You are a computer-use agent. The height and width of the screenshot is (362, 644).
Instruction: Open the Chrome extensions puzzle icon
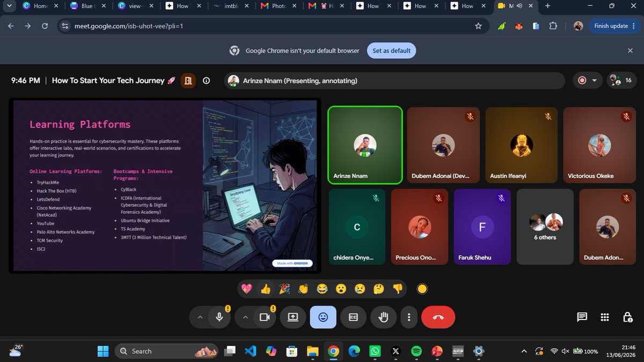click(553, 26)
